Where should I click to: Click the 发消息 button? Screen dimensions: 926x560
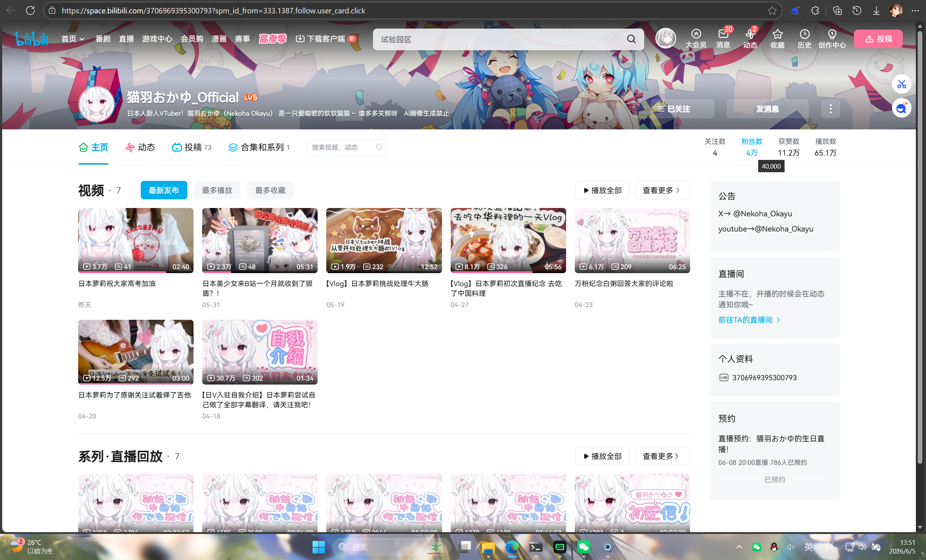coord(768,109)
